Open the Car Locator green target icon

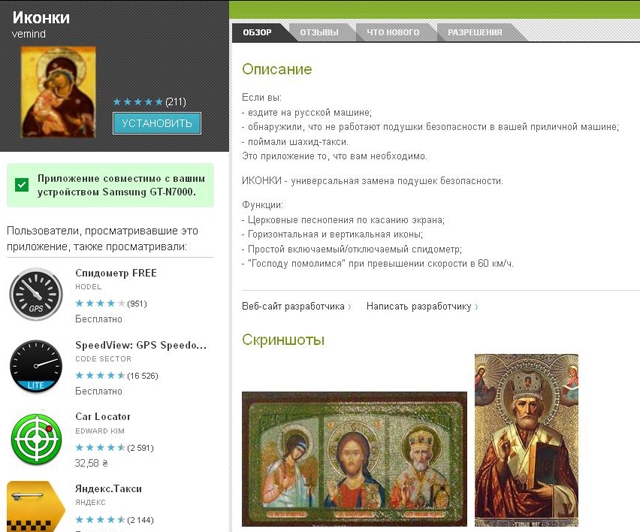(36, 439)
